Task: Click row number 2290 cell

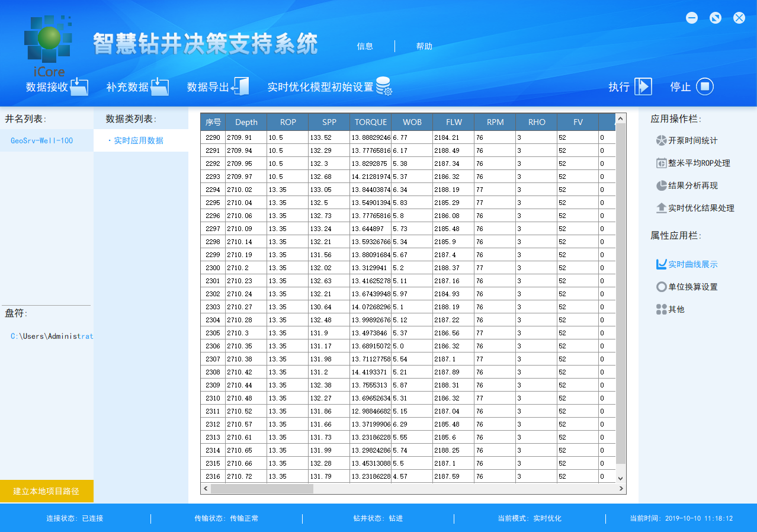Action: (213, 137)
